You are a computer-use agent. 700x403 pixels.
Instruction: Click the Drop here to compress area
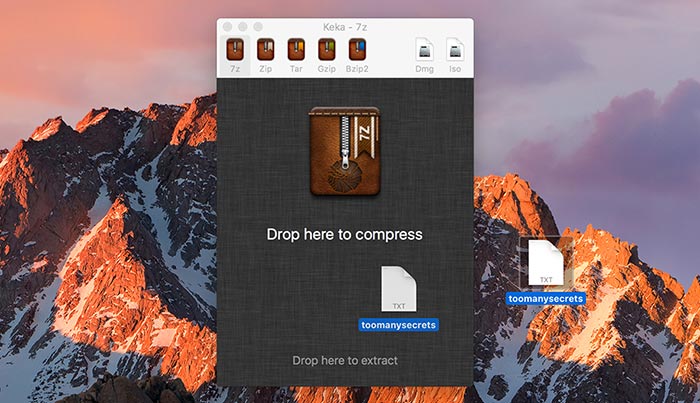[344, 234]
